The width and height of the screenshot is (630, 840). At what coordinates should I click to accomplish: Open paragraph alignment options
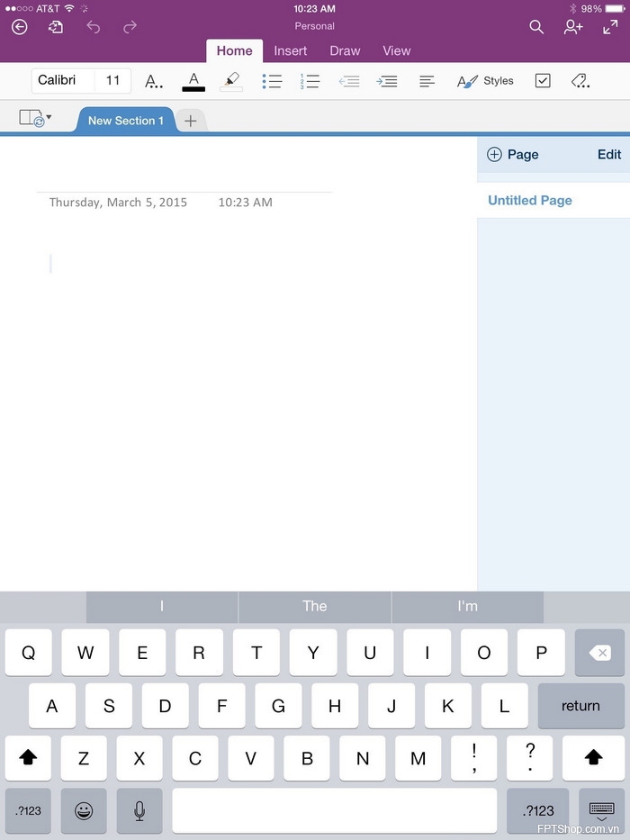pos(427,81)
